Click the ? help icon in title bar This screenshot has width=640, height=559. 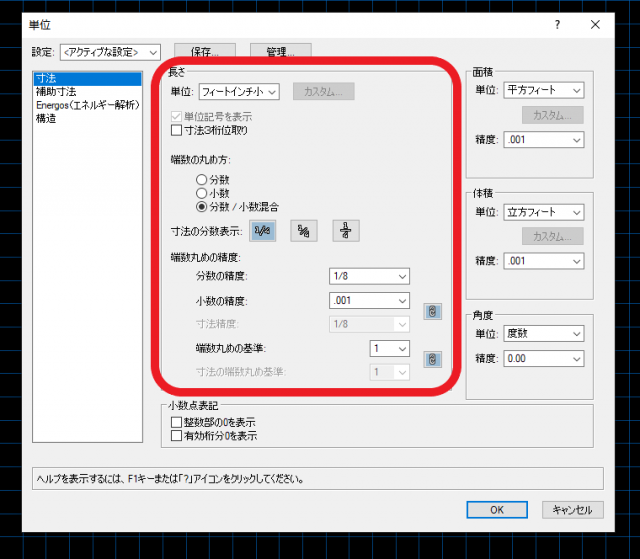557,24
